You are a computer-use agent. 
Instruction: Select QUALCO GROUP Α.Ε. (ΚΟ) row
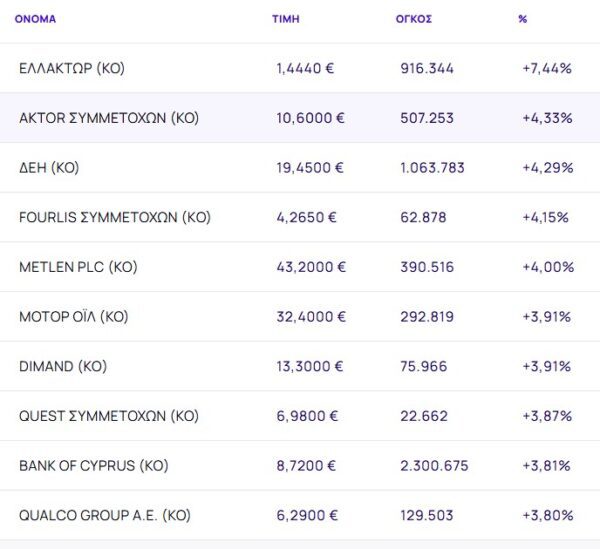(x=105, y=516)
